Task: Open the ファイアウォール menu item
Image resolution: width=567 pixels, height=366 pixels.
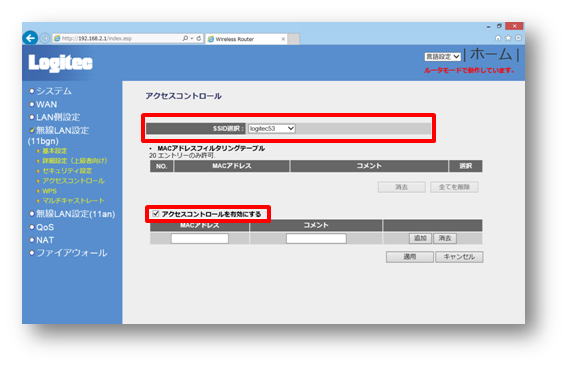Action: [72, 252]
